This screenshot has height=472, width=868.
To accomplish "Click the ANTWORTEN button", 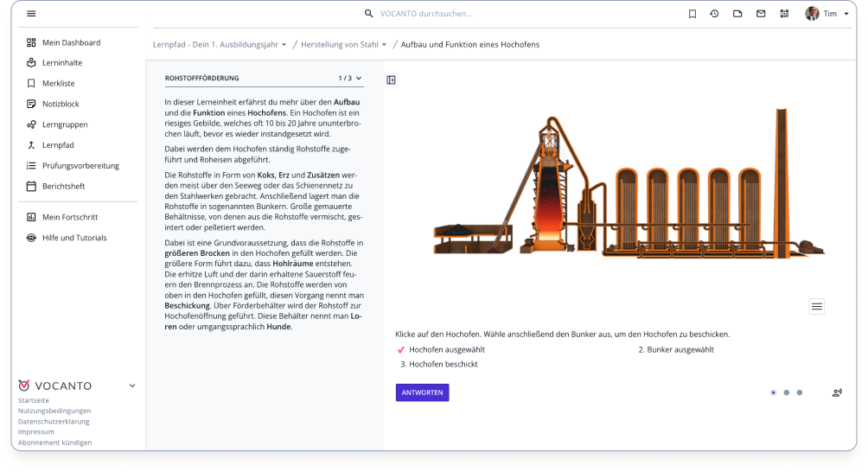I will [422, 392].
